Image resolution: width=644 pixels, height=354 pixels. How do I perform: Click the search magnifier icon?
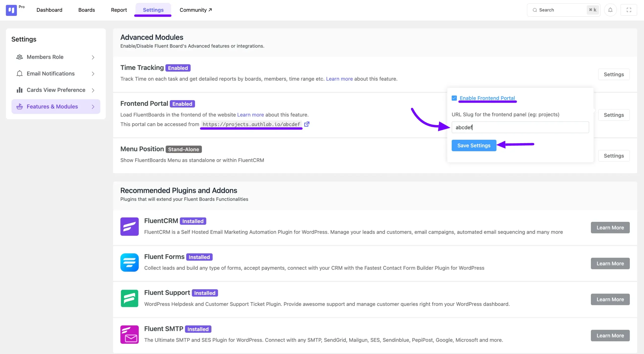coord(535,10)
